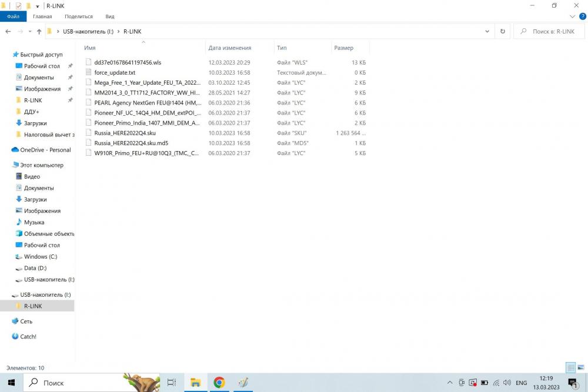Open OneDrive - Personal in sidebar
This screenshot has width=588, height=392.
coord(45,150)
